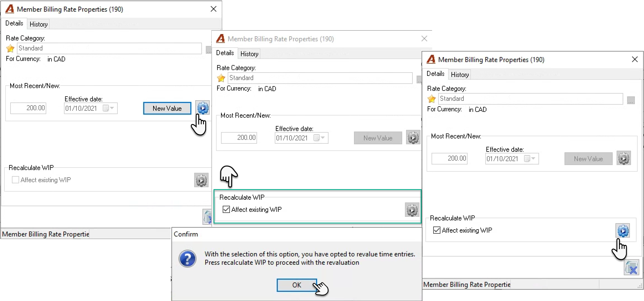Confirm the dialog with OK

coord(297,285)
